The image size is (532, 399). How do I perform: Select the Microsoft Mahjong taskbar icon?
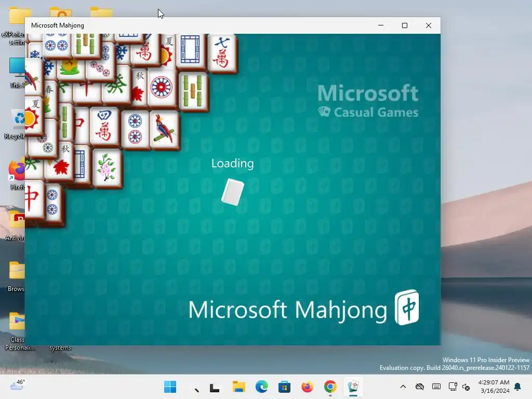353,387
